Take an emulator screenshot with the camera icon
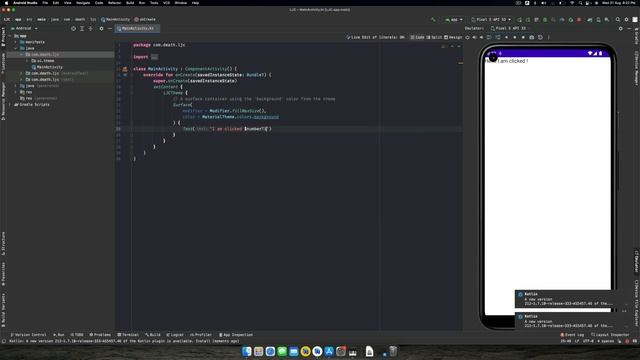 coord(531,37)
